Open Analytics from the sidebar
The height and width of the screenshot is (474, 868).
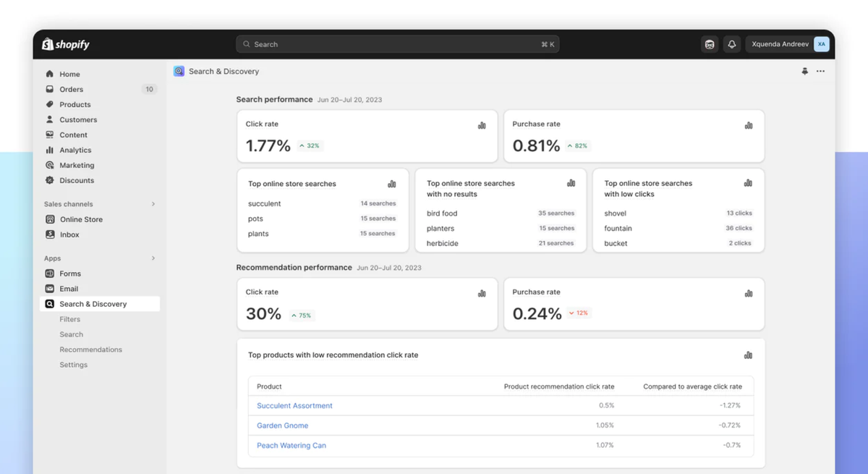(75, 150)
